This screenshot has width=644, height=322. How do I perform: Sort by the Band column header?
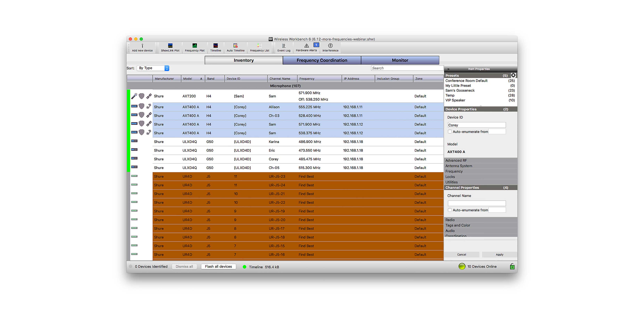(214, 78)
